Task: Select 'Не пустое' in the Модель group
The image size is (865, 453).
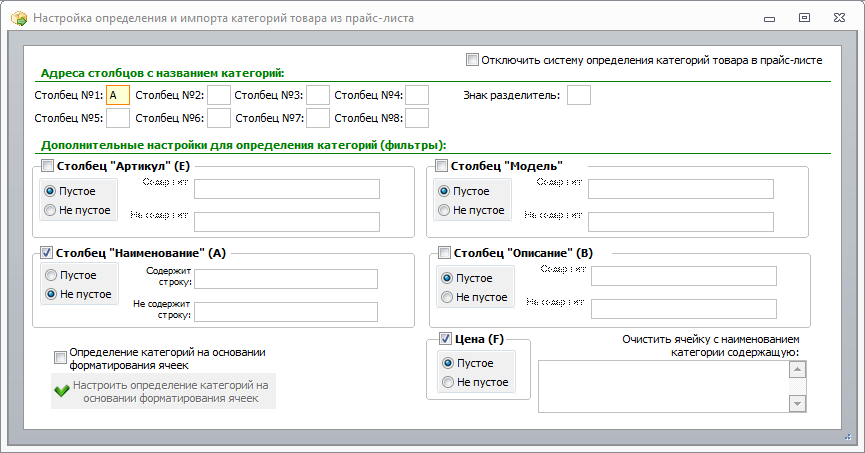Action: tap(444, 210)
